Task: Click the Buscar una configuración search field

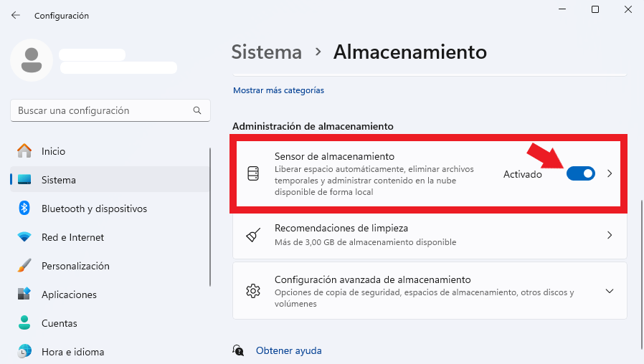Action: (x=110, y=110)
